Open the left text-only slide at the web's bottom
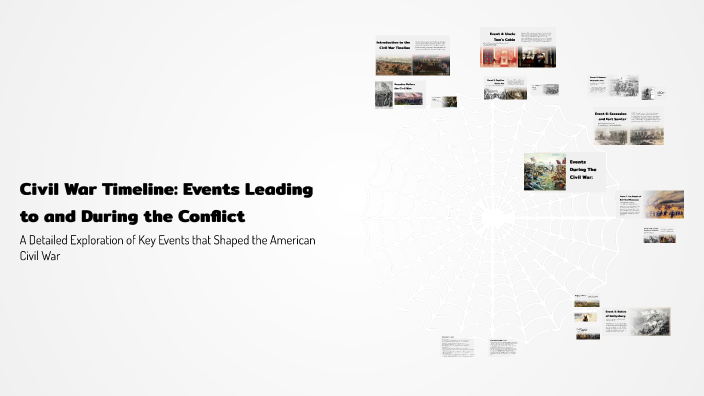704x396 pixels. pyautogui.click(x=457, y=346)
